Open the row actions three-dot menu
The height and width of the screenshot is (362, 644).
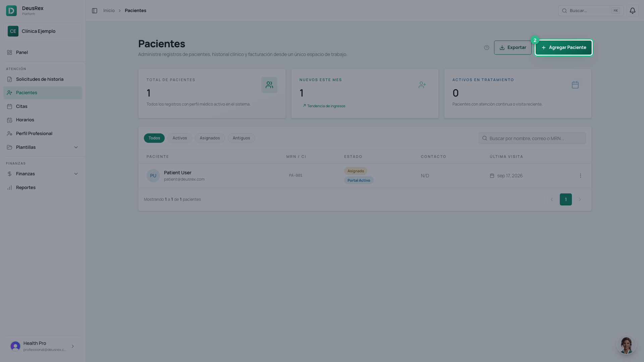581,176
